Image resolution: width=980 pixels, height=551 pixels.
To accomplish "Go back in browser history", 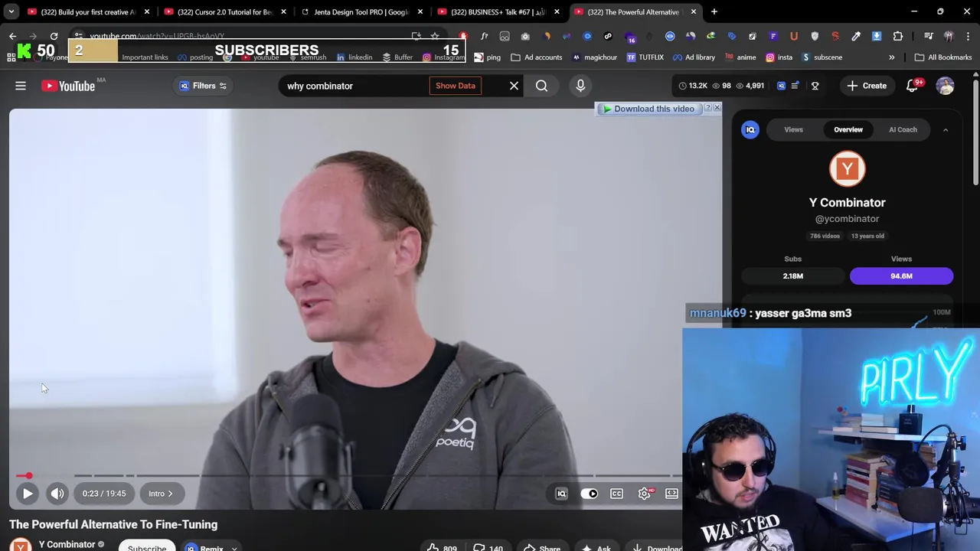I will point(12,36).
